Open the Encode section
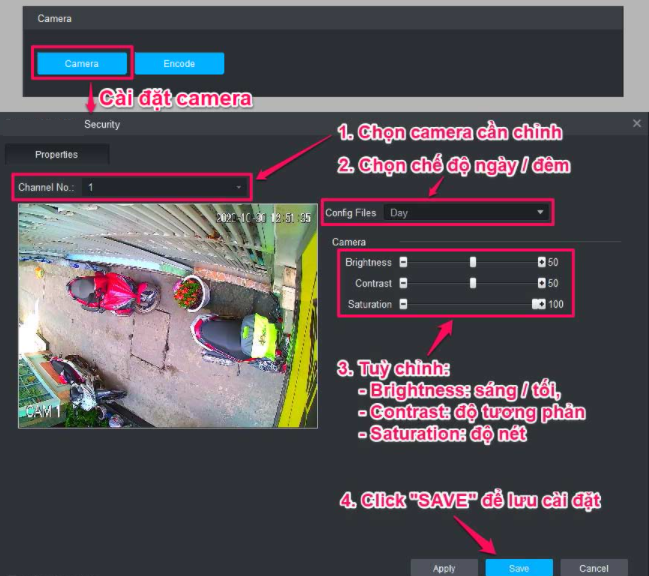This screenshot has width=649, height=576. click(179, 64)
